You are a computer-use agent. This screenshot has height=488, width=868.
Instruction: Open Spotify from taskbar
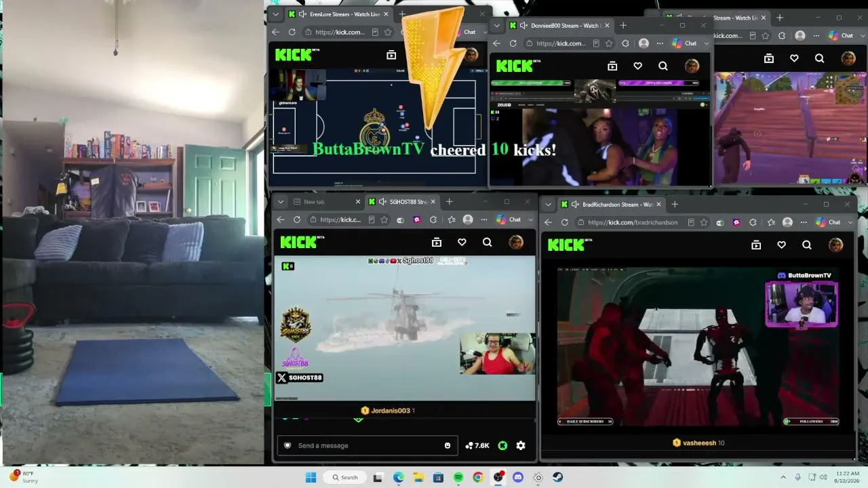(458, 477)
